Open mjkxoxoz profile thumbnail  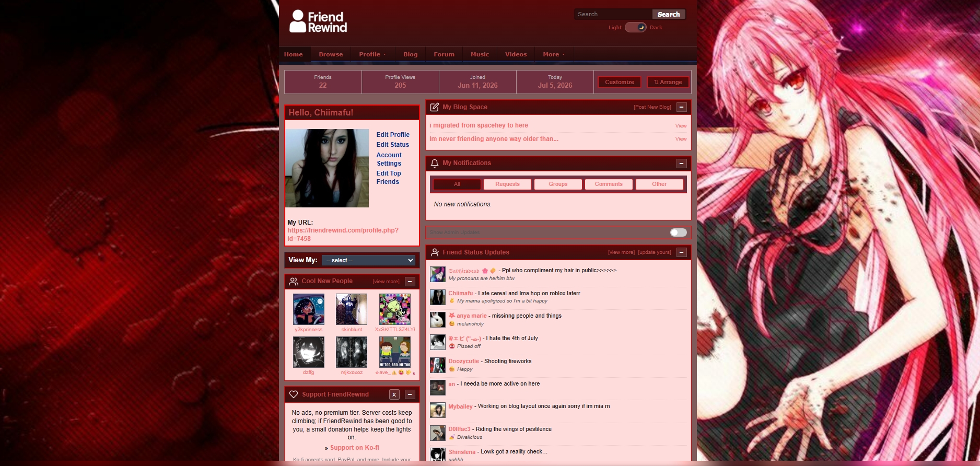(x=352, y=352)
